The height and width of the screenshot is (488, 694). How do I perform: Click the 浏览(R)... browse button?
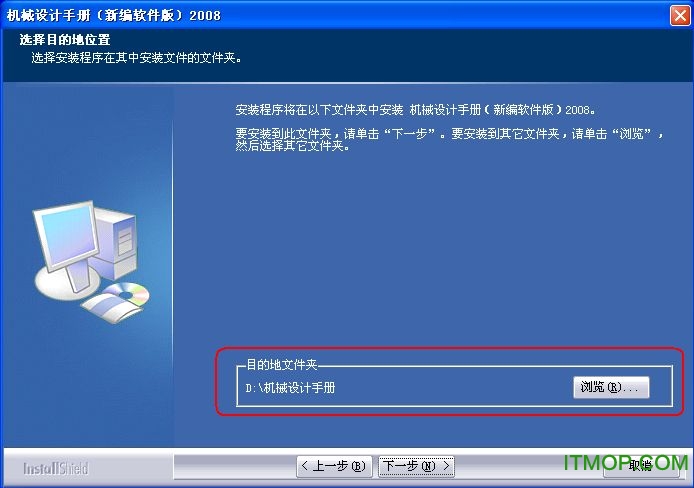click(x=611, y=387)
